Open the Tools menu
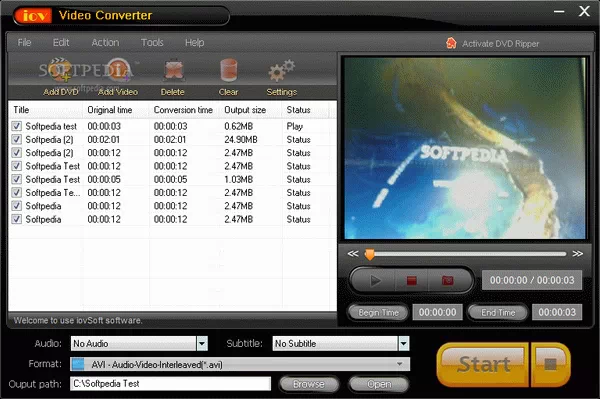The image size is (600, 399). (152, 42)
